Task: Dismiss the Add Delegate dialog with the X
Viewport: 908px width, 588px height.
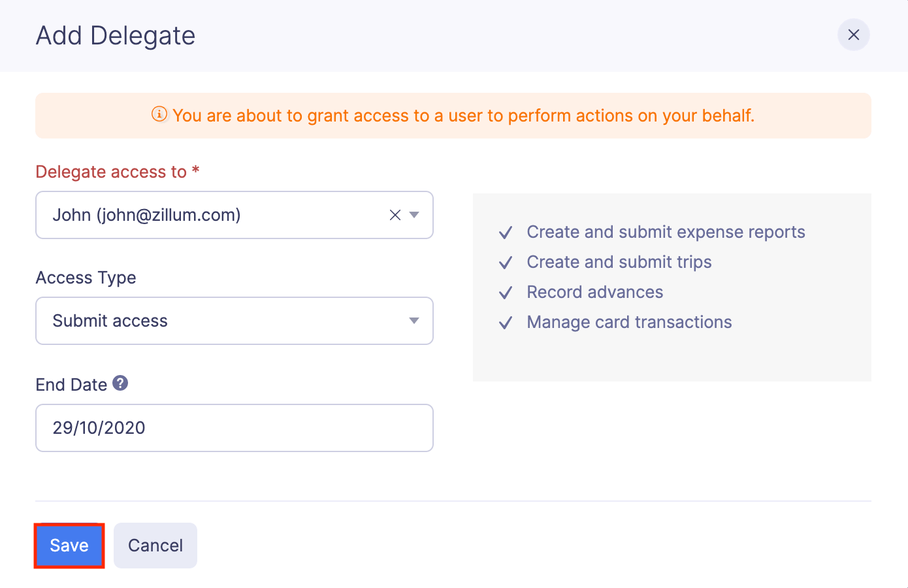Action: click(x=853, y=35)
